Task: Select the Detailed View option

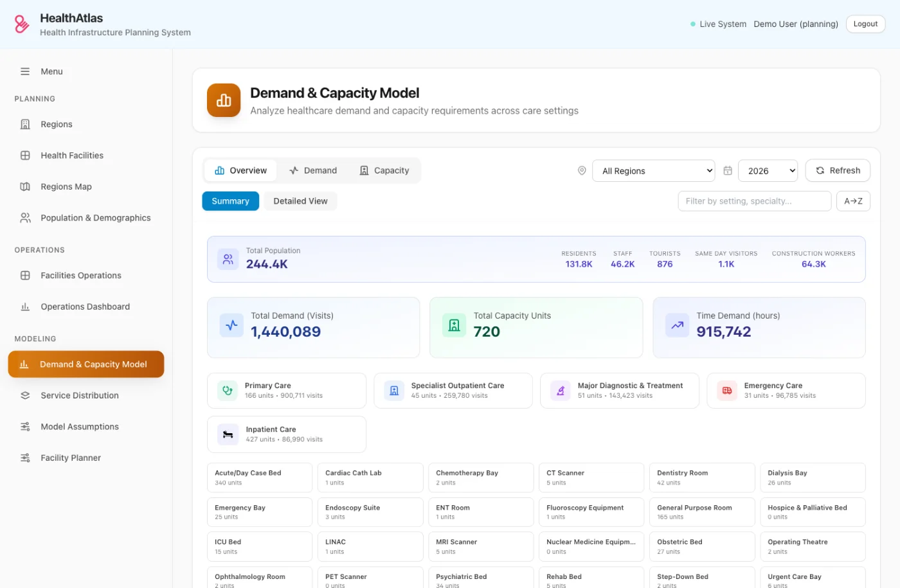Action: click(300, 201)
